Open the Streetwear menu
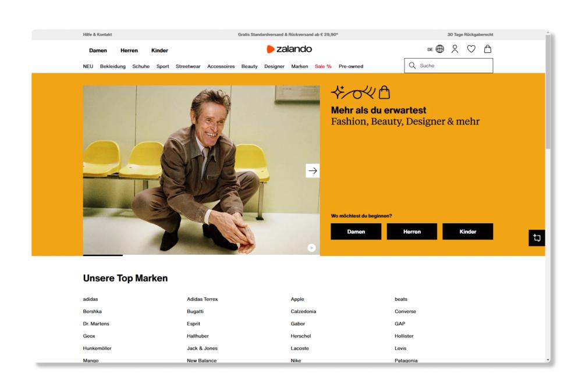 188,66
